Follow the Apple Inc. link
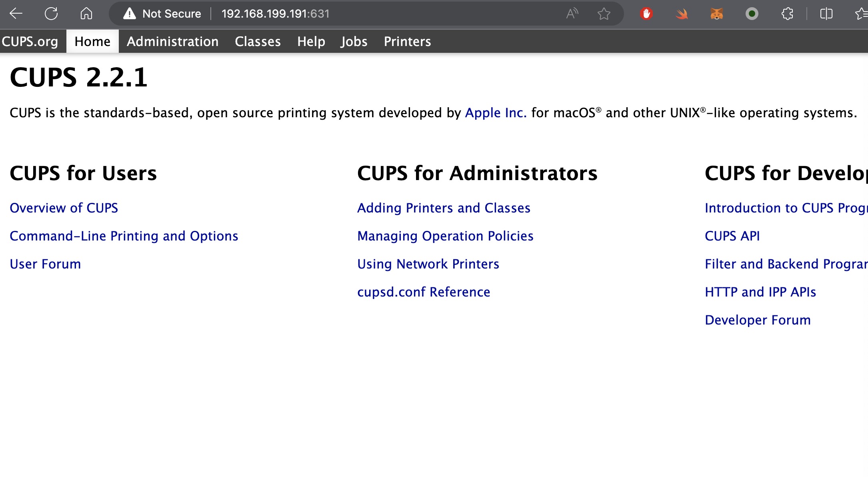The width and height of the screenshot is (868, 477). click(496, 113)
